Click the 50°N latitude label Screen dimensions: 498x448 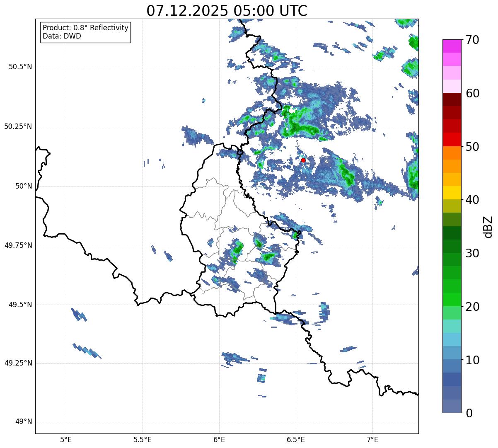click(x=24, y=186)
